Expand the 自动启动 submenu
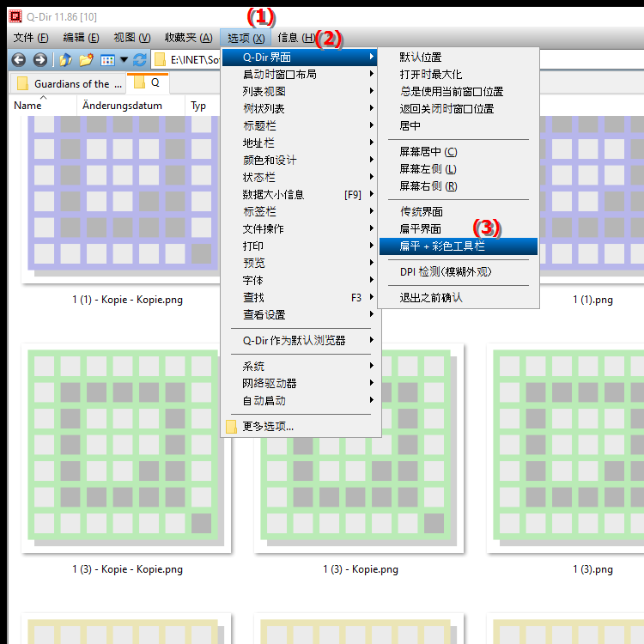This screenshot has width=644, height=644. (300, 401)
